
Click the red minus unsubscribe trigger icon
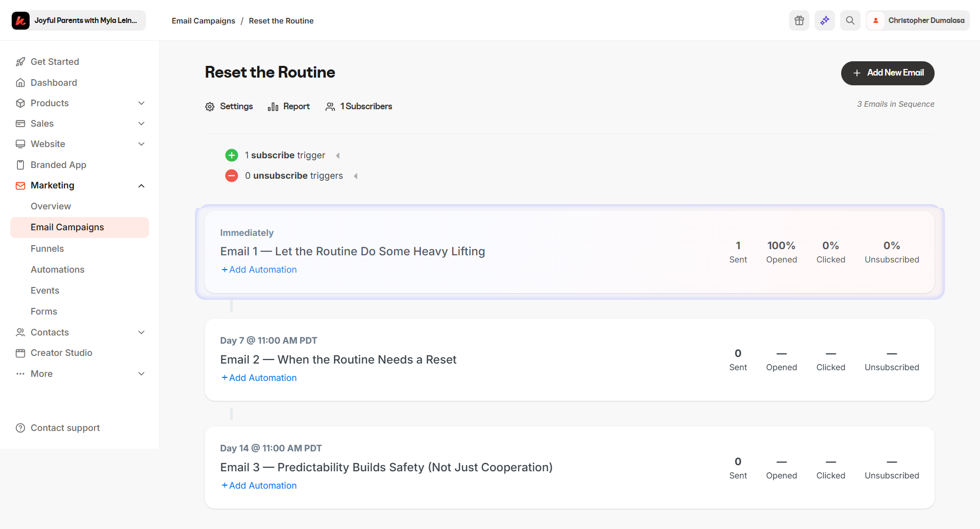tap(232, 176)
